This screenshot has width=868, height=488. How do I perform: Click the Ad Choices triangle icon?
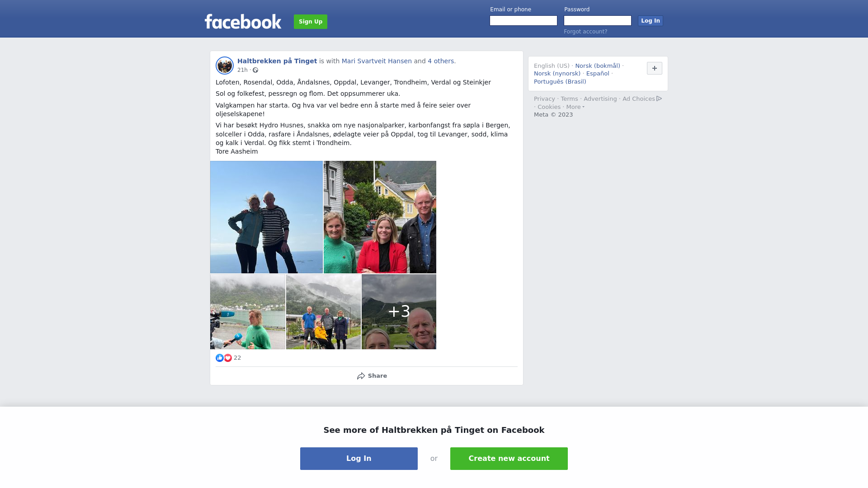[659, 99]
